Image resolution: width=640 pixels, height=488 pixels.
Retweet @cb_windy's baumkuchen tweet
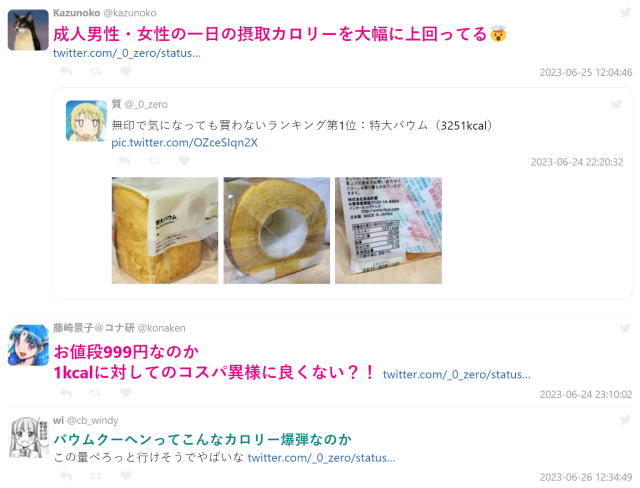[x=96, y=476]
